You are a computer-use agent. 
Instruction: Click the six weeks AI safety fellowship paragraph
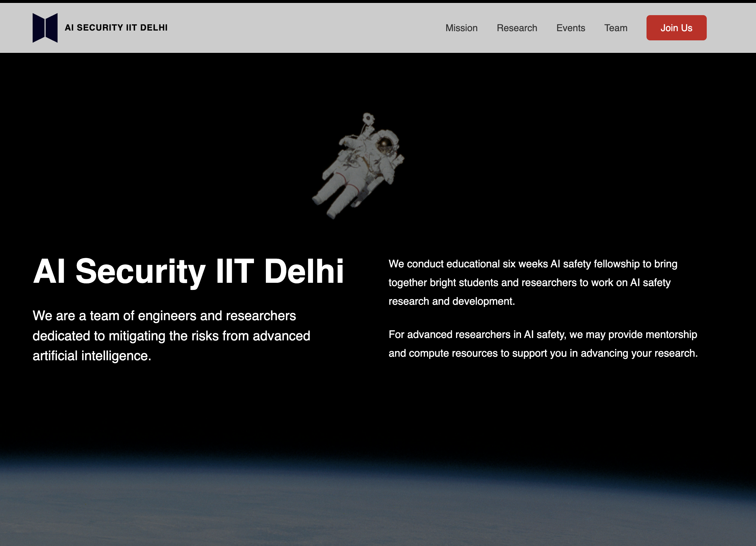pos(533,282)
